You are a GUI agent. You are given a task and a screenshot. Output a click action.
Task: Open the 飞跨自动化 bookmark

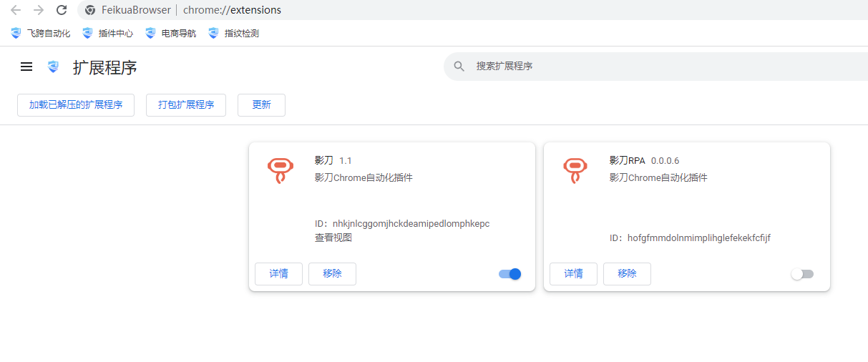(x=41, y=33)
